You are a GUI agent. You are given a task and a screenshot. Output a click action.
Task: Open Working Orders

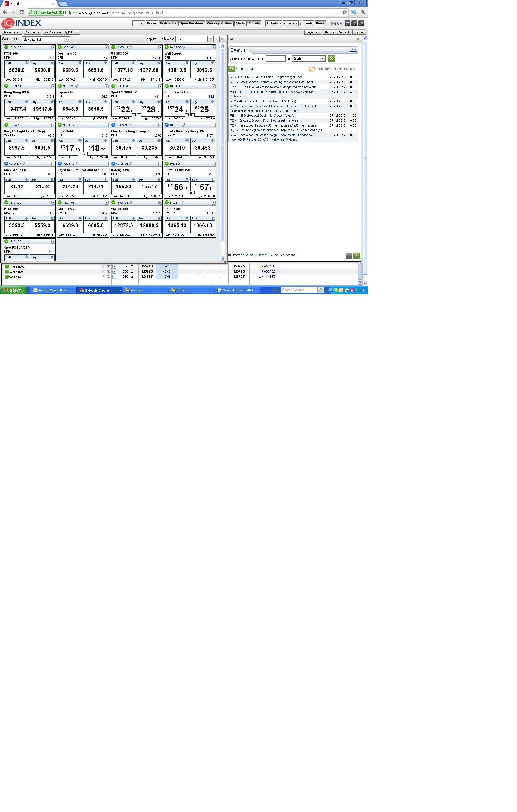click(x=219, y=23)
